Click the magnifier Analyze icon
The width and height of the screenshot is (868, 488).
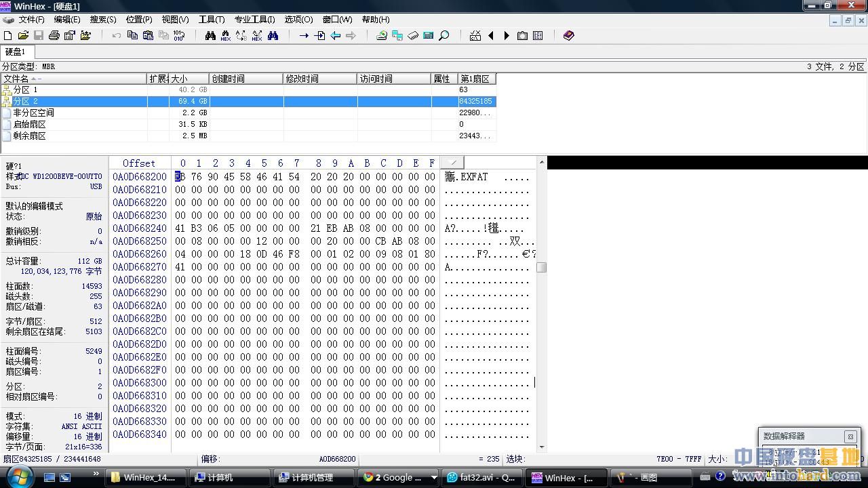coord(444,35)
